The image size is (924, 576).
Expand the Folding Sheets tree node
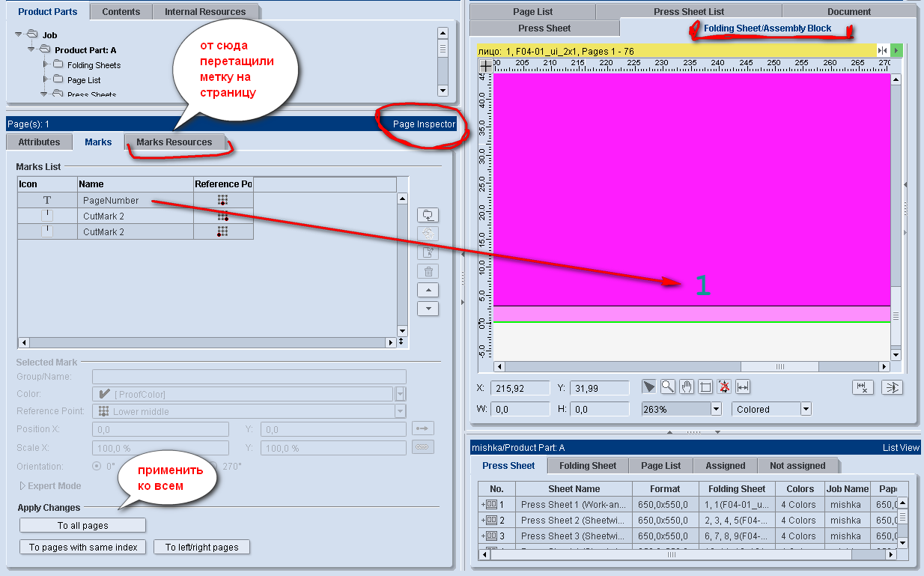pos(46,64)
